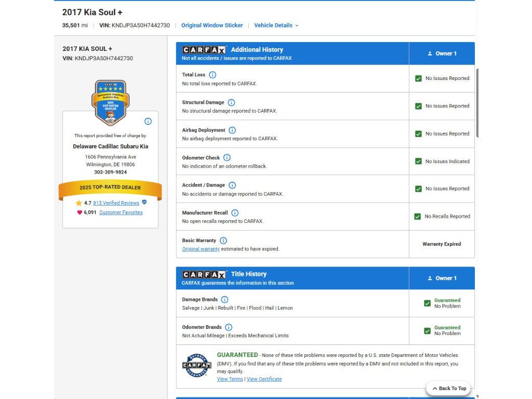Click the CARFAX logo in Additional History

point(204,50)
